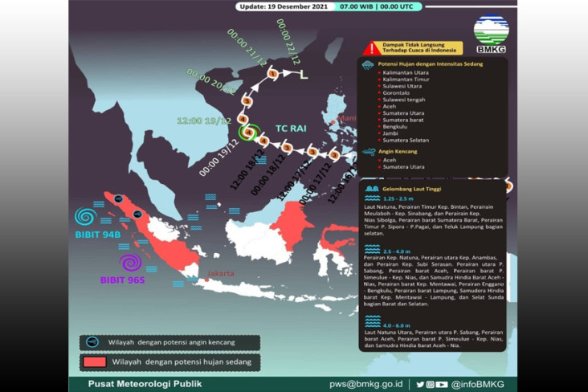Click the strong-wind icon over Sumatera Utara on map

[137, 214]
